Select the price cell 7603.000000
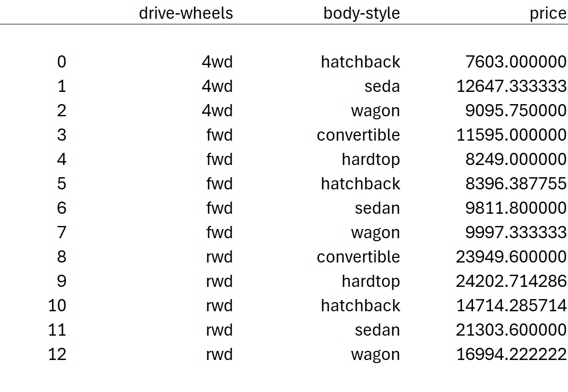Screen dimensions: 568x392 coord(516,62)
